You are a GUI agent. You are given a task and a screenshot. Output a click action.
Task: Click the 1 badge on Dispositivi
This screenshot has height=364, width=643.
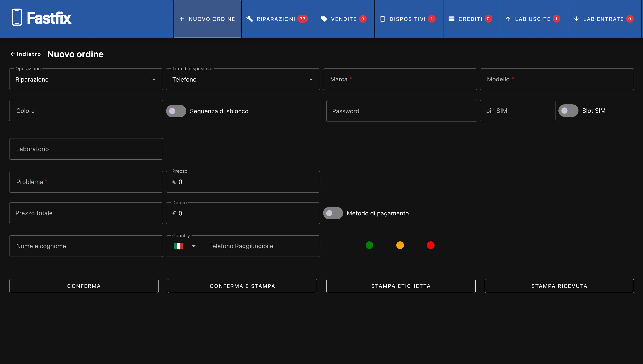click(x=432, y=19)
